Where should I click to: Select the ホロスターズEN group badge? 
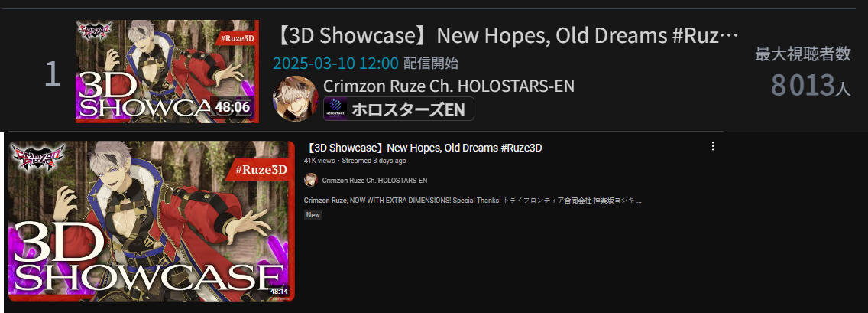click(399, 109)
